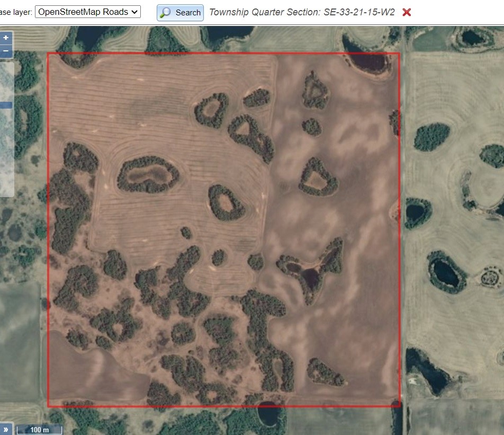Clear the quarter section result with red X
Screen dimensions: 504x435
407,12
